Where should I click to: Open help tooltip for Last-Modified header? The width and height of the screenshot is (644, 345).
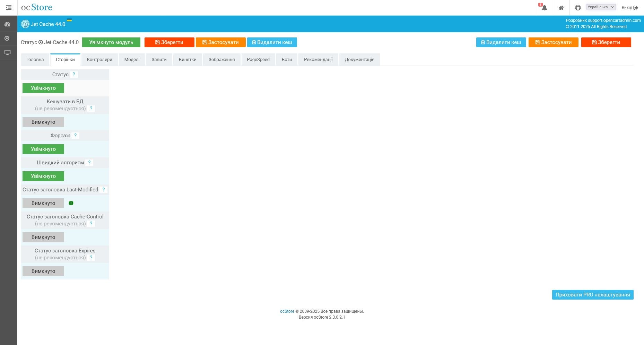[104, 190]
